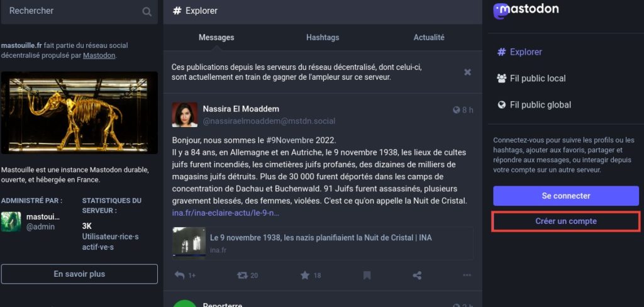
Task: Switch to the Actualité tab
Action: [429, 37]
